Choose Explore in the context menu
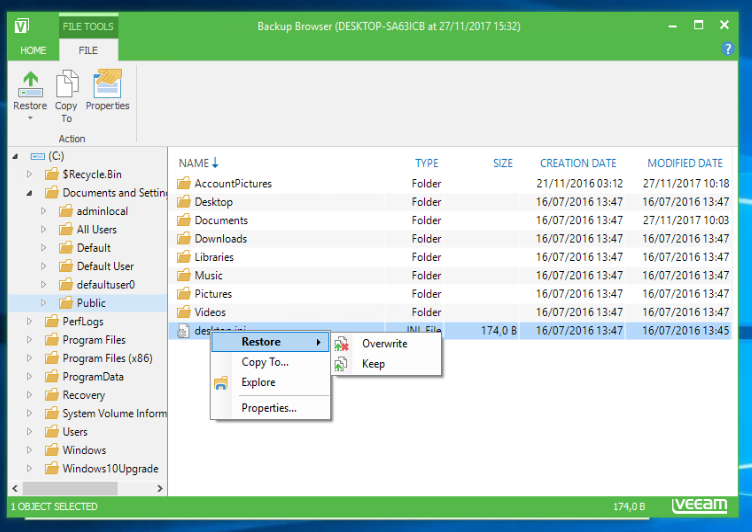This screenshot has width=752, height=532. coord(270,382)
